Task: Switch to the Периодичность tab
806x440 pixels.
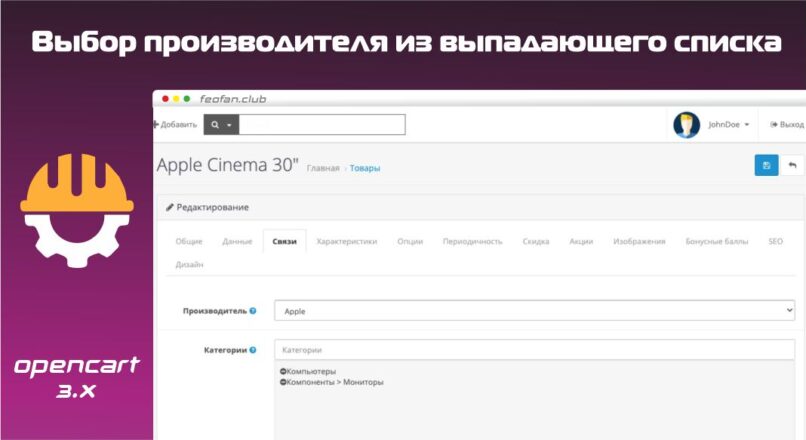Action: pyautogui.click(x=472, y=241)
